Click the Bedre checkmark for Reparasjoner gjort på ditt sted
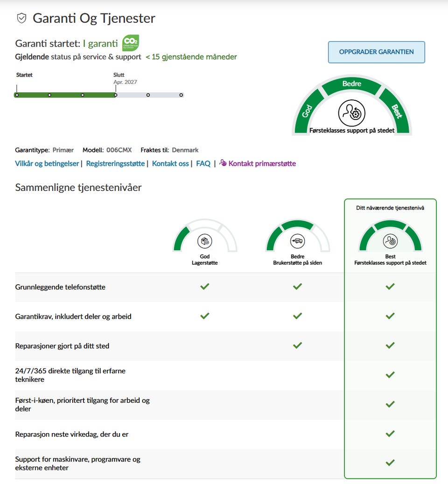 (297, 345)
